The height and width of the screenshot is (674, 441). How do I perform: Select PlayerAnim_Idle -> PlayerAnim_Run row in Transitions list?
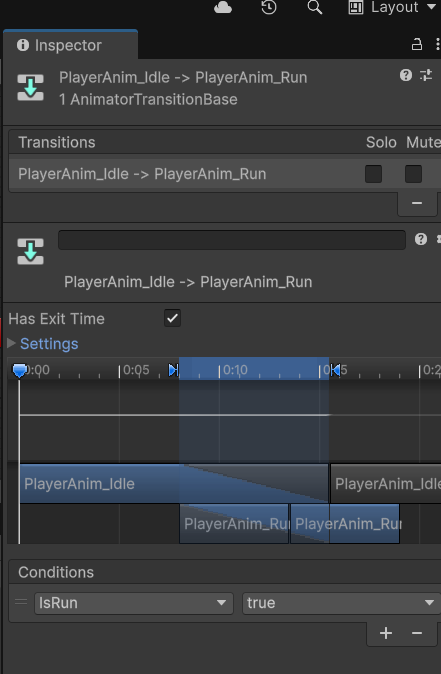[224, 174]
